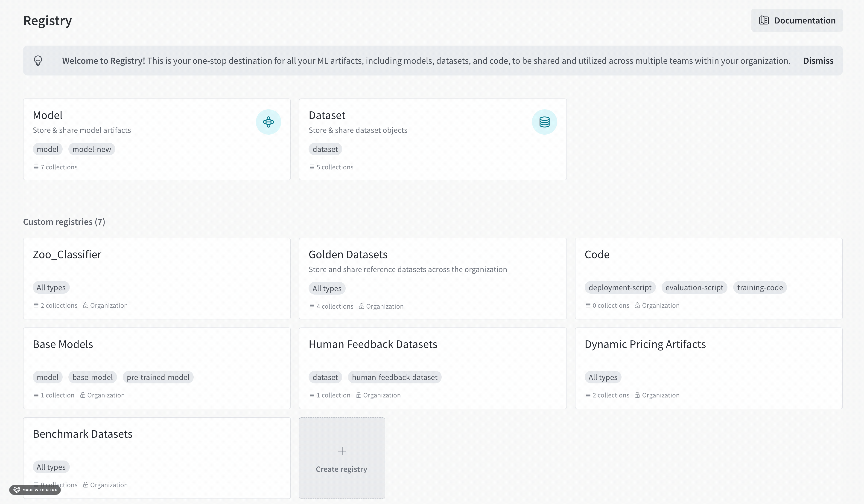864x504 pixels.
Task: Click the pre-trained-model tag in Base Models
Action: (158, 377)
